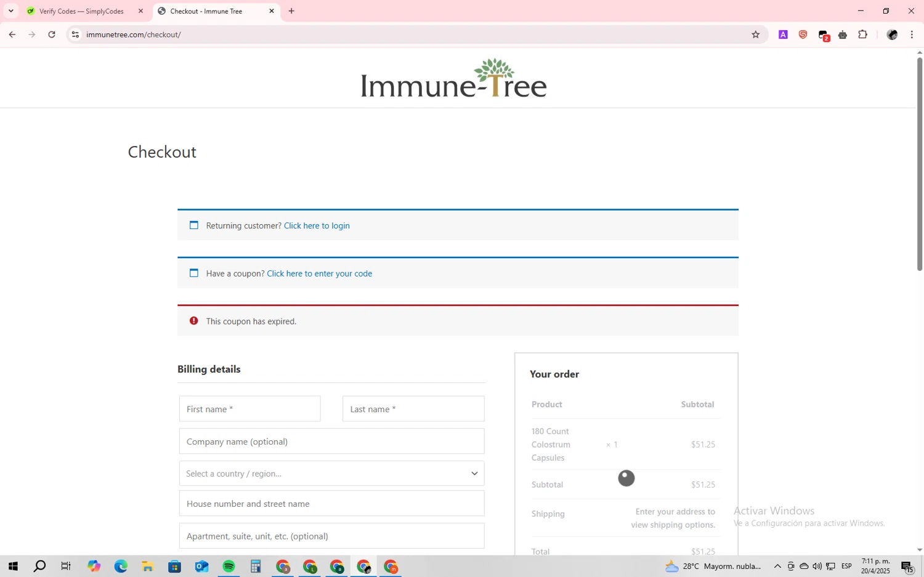Focus the Apartment, suite, unit field
Viewport: 924px width, 577px height.
pyautogui.click(x=331, y=536)
